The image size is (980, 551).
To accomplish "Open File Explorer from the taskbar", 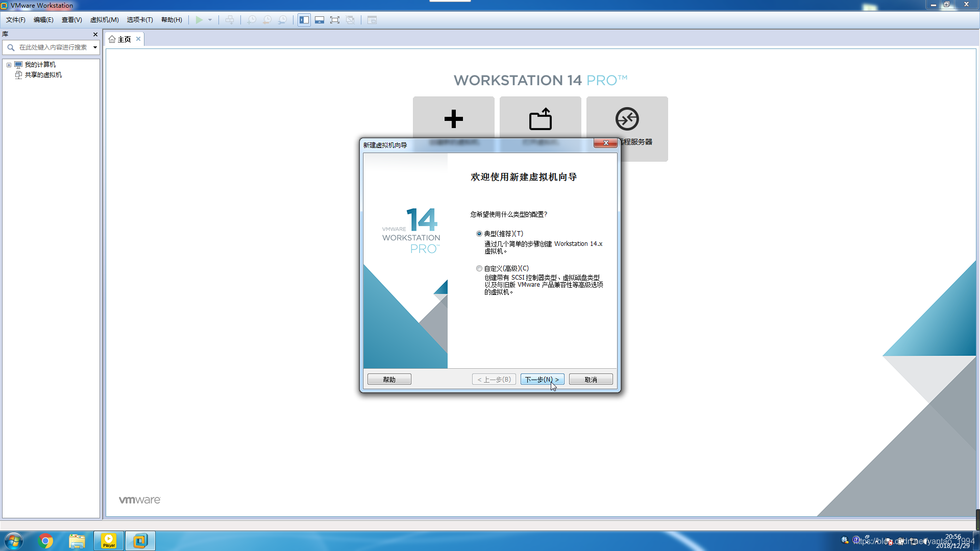I will (77, 541).
